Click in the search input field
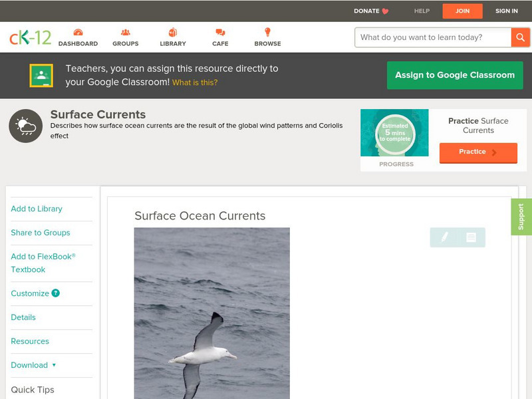The image size is (532, 399). (x=433, y=37)
